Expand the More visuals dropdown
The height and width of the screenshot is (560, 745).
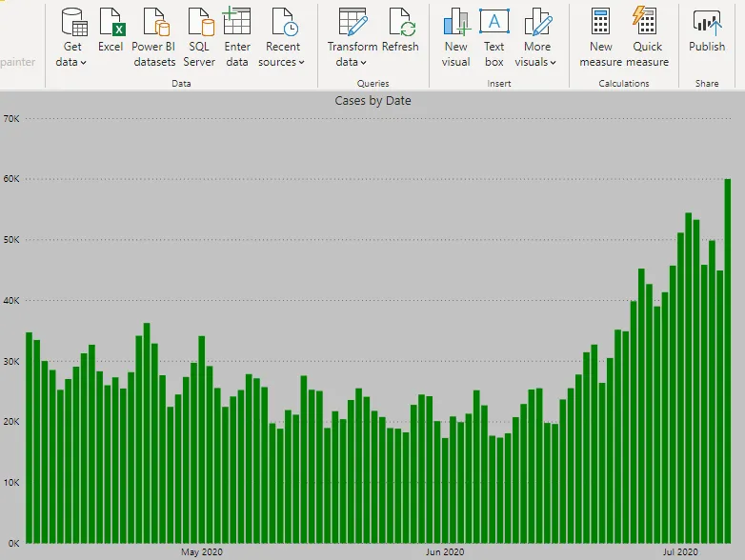pyautogui.click(x=554, y=63)
